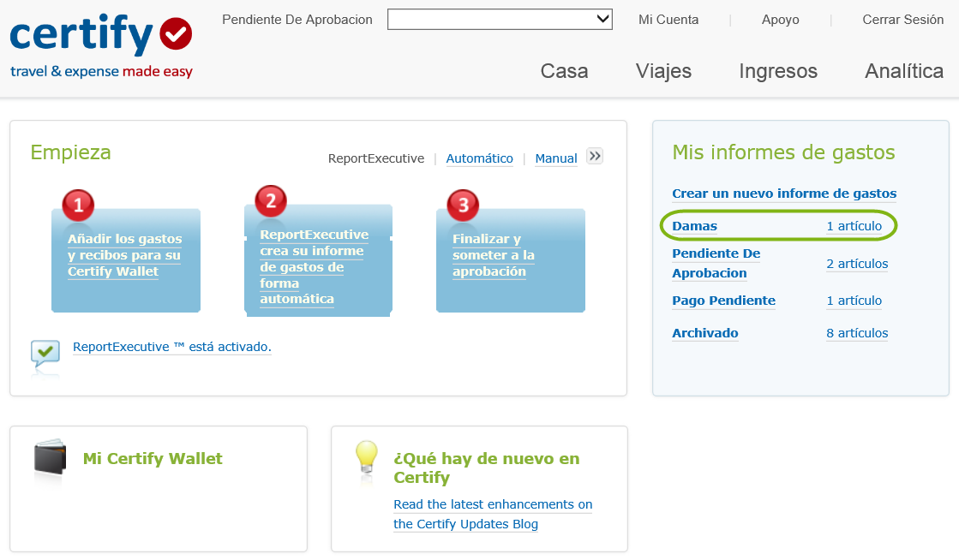
Task: Go to the Viajes tab
Action: (663, 71)
